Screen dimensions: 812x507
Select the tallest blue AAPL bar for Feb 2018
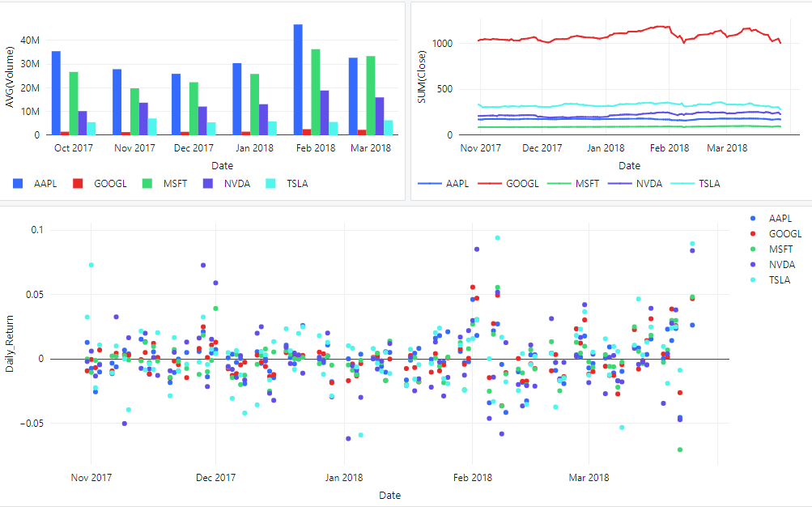pos(298,79)
